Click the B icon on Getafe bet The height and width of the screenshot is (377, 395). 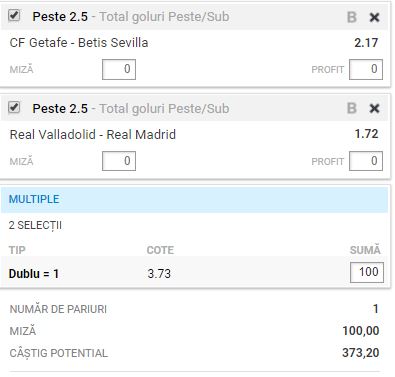[352, 17]
